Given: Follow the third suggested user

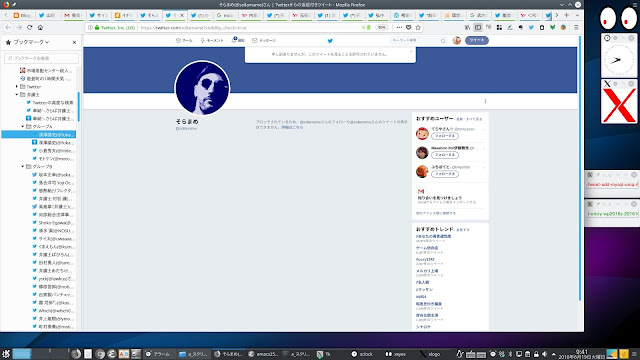Looking at the screenshot, I should coord(445,174).
